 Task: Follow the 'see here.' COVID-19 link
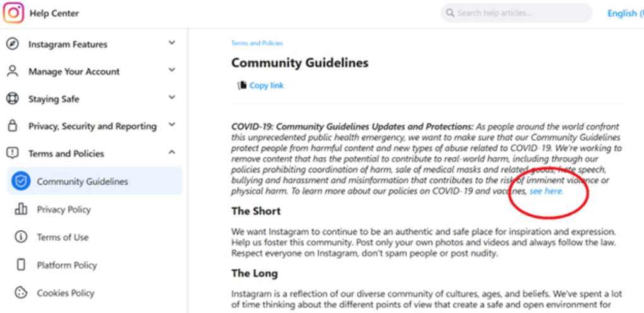point(547,191)
